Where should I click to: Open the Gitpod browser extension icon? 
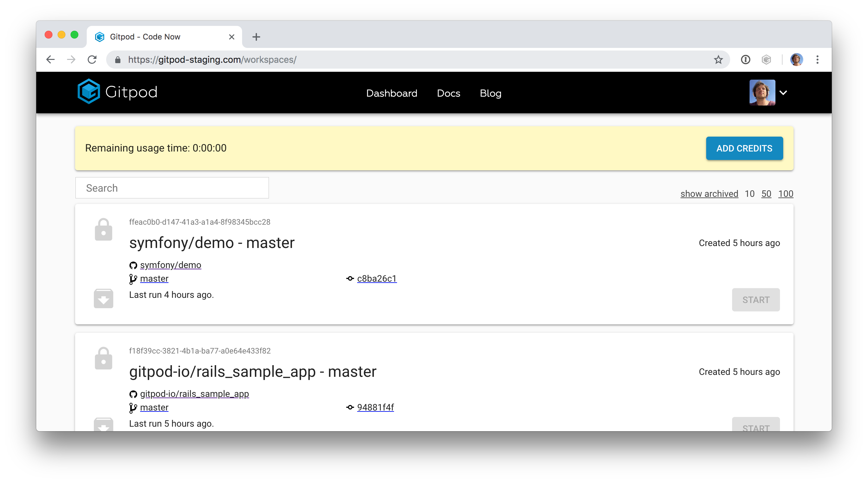(766, 60)
